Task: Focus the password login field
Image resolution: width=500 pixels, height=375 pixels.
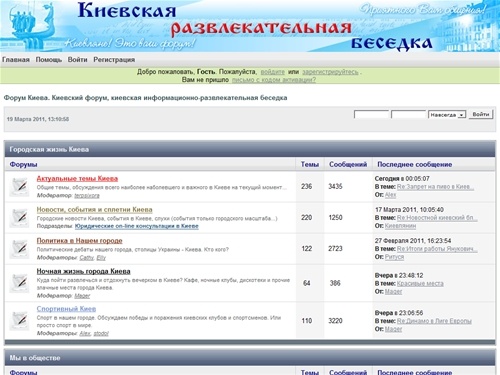Action: tap(408, 114)
